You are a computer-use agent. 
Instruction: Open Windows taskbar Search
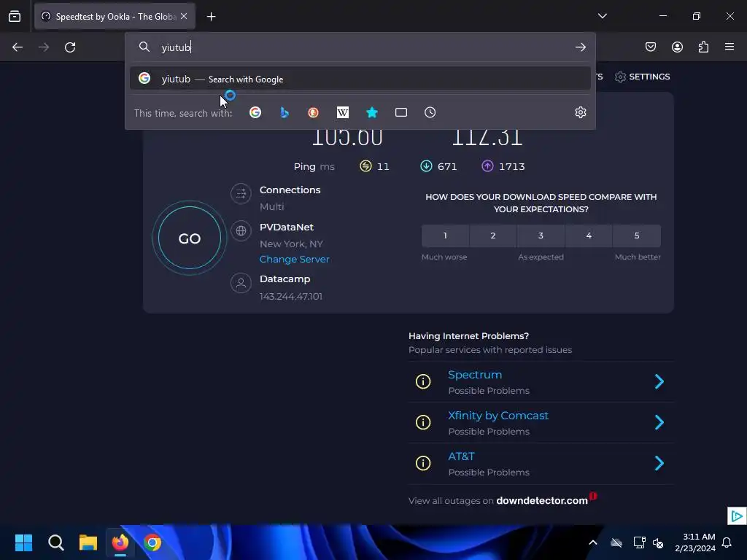tap(55, 542)
